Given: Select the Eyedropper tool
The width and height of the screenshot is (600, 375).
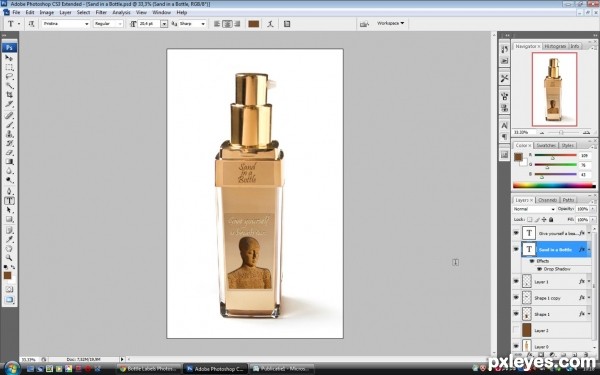Looking at the screenshot, I should click(9, 240).
